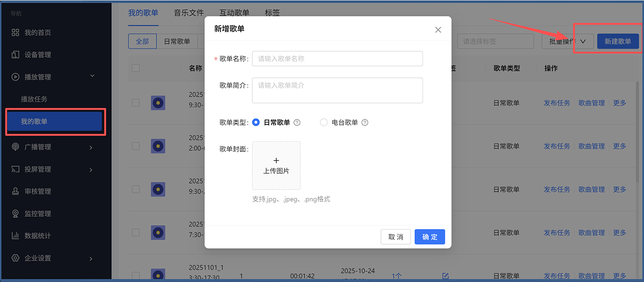The image size is (644, 282).
Task: Click the 我的首页 grid icon in sidebar
Action: [x=15, y=33]
